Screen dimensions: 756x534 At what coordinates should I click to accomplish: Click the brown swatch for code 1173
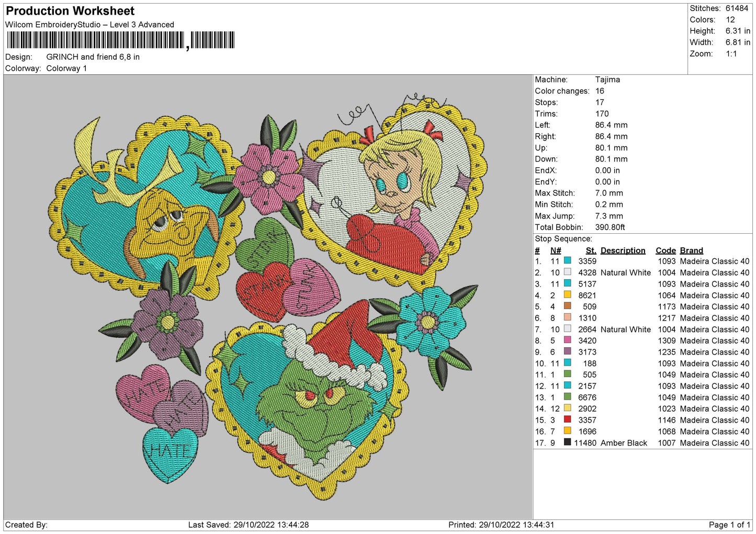tap(567, 306)
